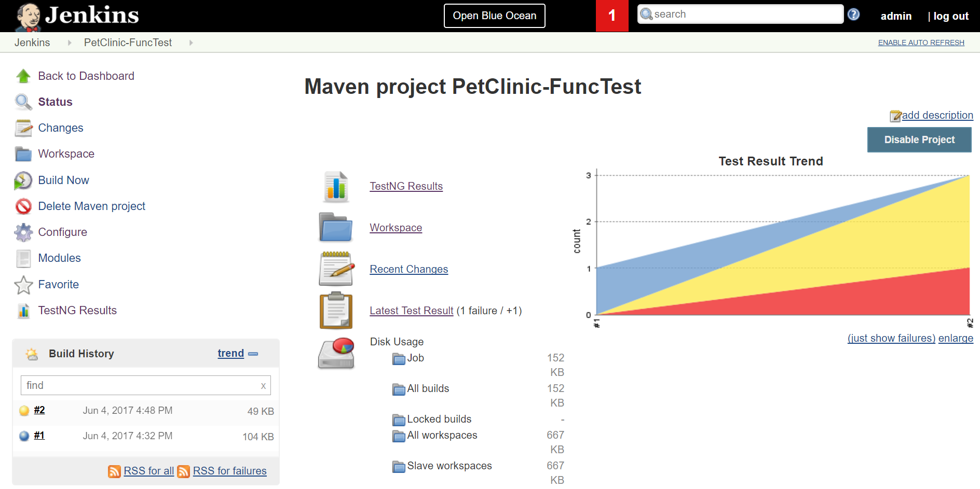Collapse the build history trend minus toggle
The height and width of the screenshot is (489, 980).
253,354
